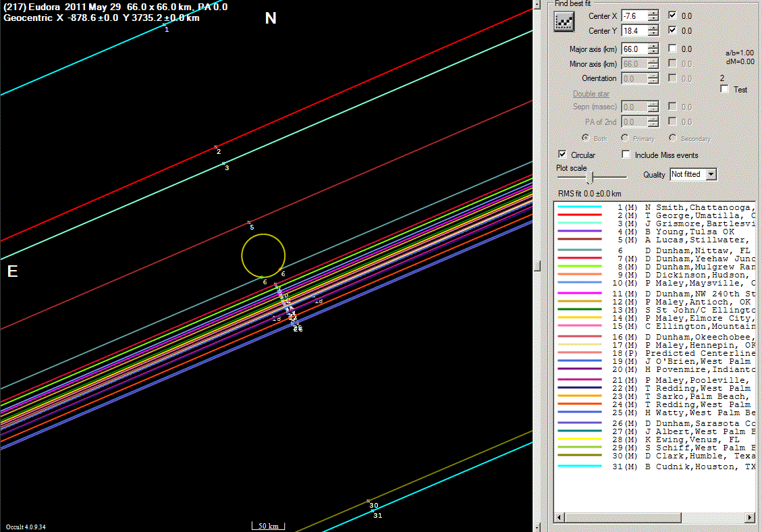The height and width of the screenshot is (532, 762).
Task: Select observer 15 C Ellington, Mountain
Action: point(655,326)
